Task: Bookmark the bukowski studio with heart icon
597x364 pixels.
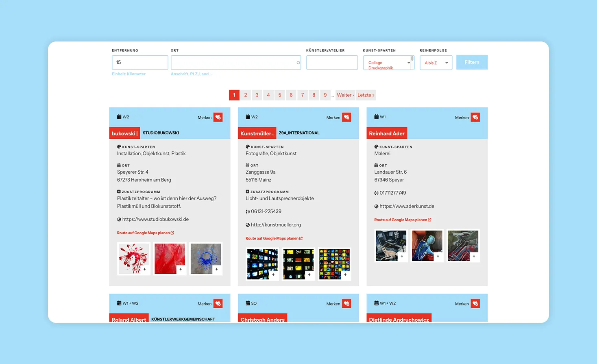Action: point(218,118)
